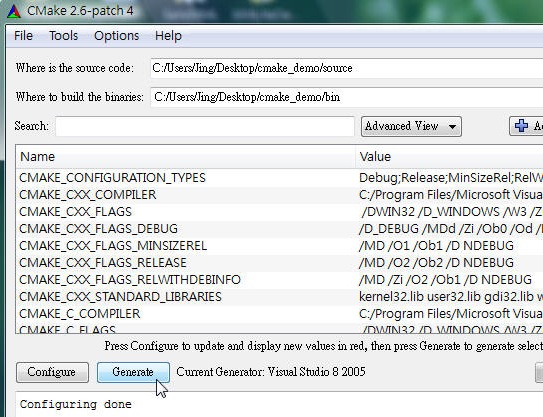Image resolution: width=543 pixels, height=417 pixels.
Task: Select the CMAKE_CONFIGURATION_TYPES row
Action: [x=279, y=178]
